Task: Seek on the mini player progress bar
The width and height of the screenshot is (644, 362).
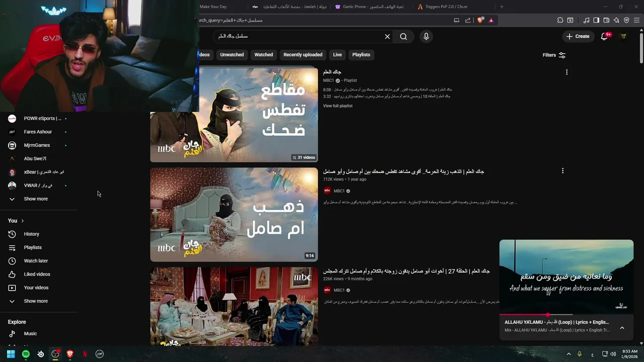Action: [x=567, y=315]
